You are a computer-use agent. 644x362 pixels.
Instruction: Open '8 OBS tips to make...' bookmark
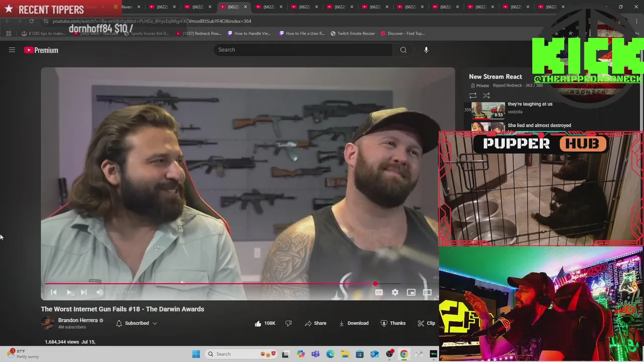(x=44, y=34)
